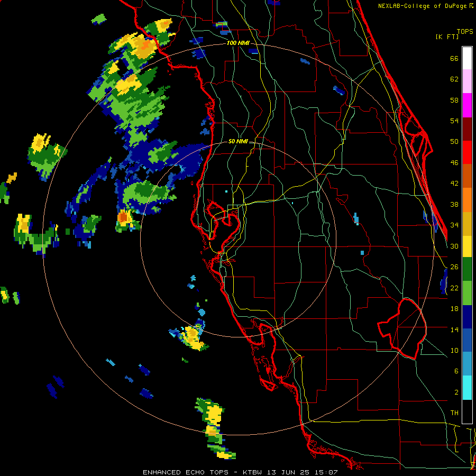The height and width of the screenshot is (476, 476).
Task: Click the "15:07" timestamp
Action: (326, 472)
